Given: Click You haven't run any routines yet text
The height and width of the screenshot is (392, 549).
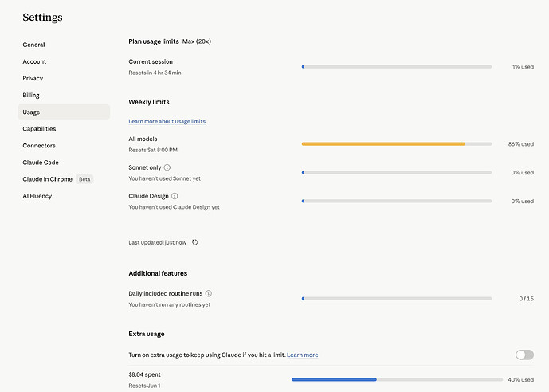Looking at the screenshot, I should point(170,304).
